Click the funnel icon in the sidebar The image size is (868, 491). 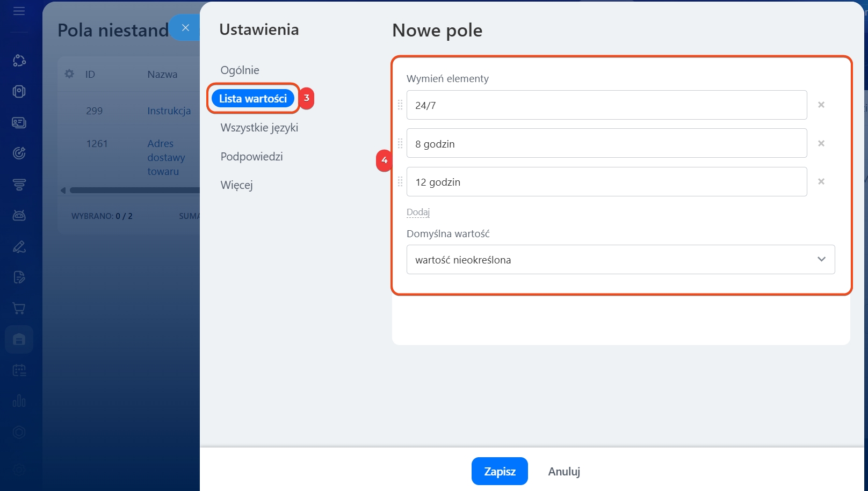(x=19, y=185)
